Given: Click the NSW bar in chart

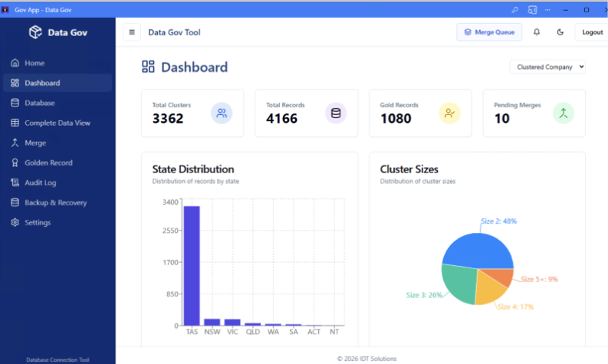Looking at the screenshot, I should pos(212,322).
